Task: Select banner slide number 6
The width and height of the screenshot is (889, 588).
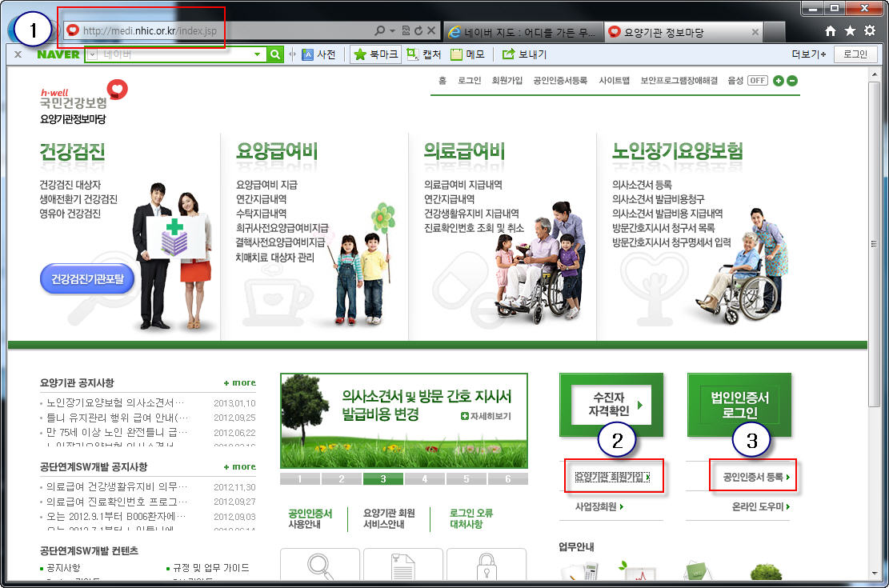Action: pyautogui.click(x=508, y=479)
